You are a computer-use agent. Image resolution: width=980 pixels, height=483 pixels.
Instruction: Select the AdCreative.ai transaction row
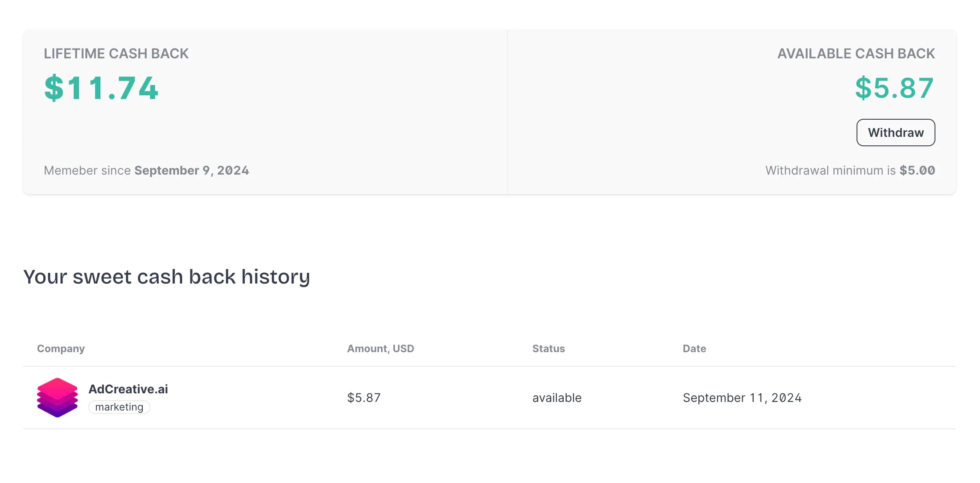pos(490,398)
